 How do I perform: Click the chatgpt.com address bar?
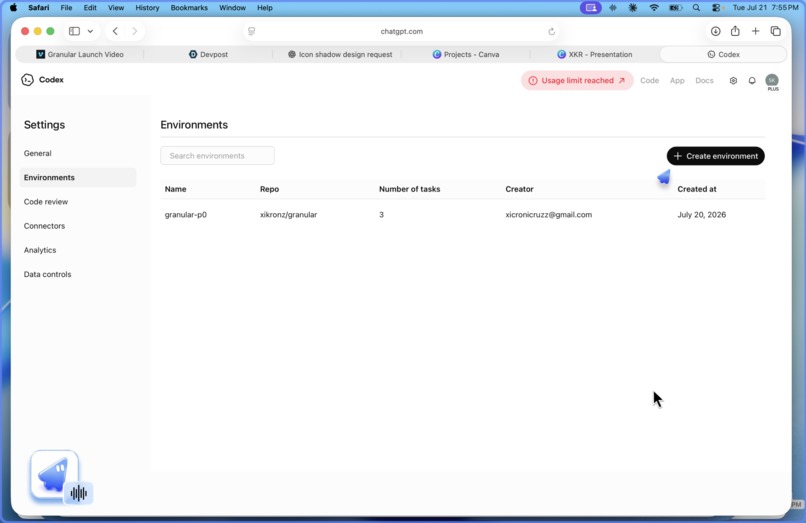[401, 31]
